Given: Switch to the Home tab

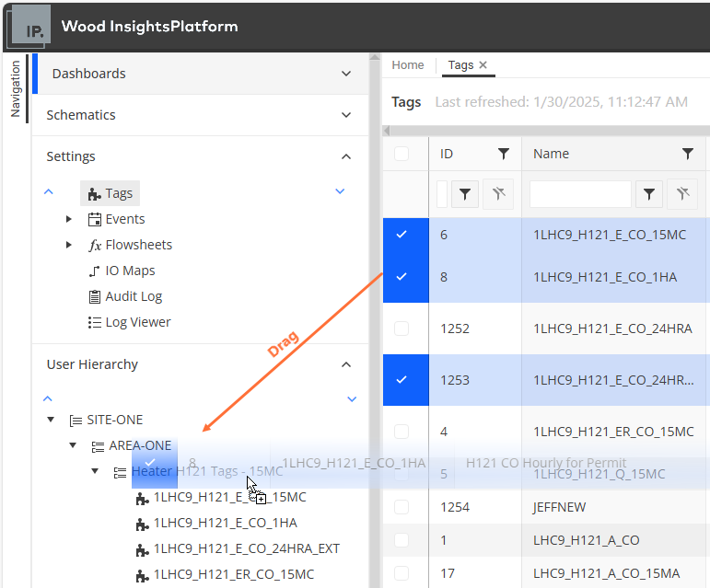Looking at the screenshot, I should click(x=408, y=65).
